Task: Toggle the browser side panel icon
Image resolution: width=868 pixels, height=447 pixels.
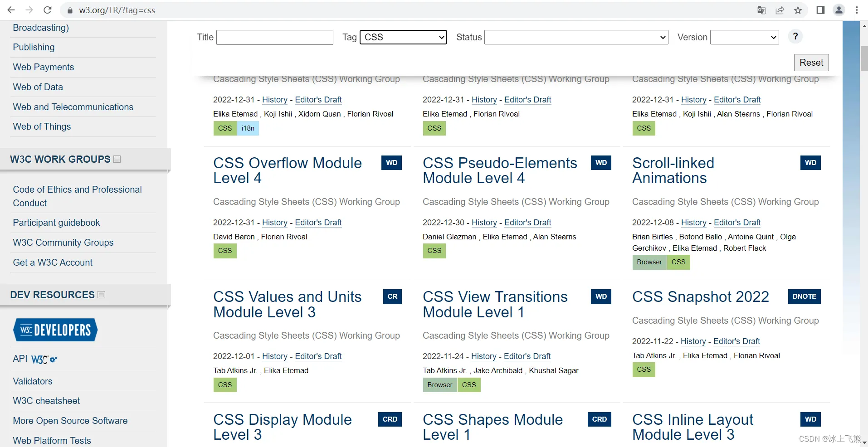Action: [820, 10]
